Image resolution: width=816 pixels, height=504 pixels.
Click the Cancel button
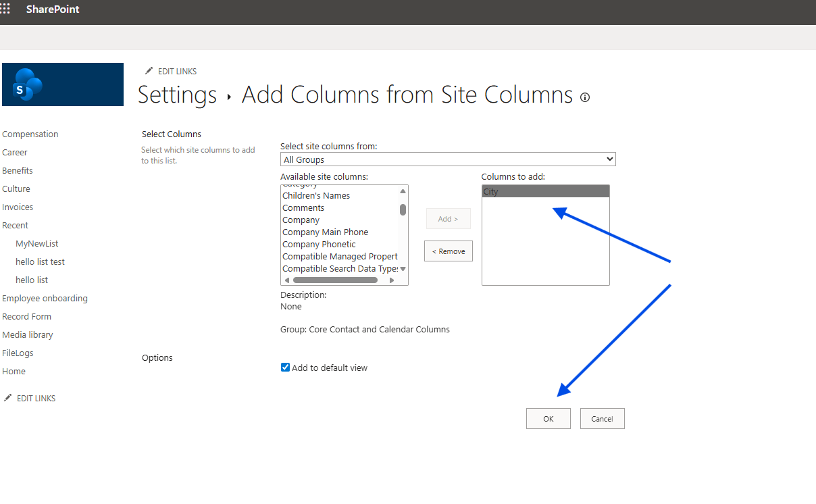click(x=602, y=419)
